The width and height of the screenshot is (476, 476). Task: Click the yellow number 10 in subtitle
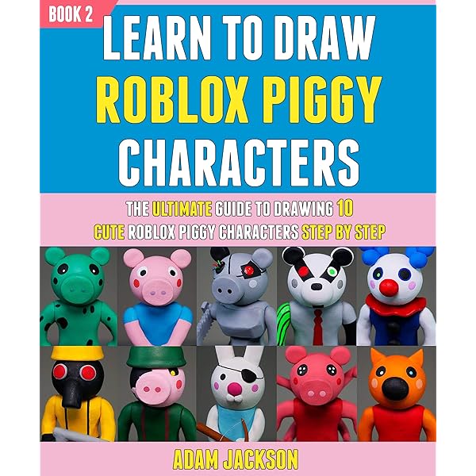(x=344, y=209)
